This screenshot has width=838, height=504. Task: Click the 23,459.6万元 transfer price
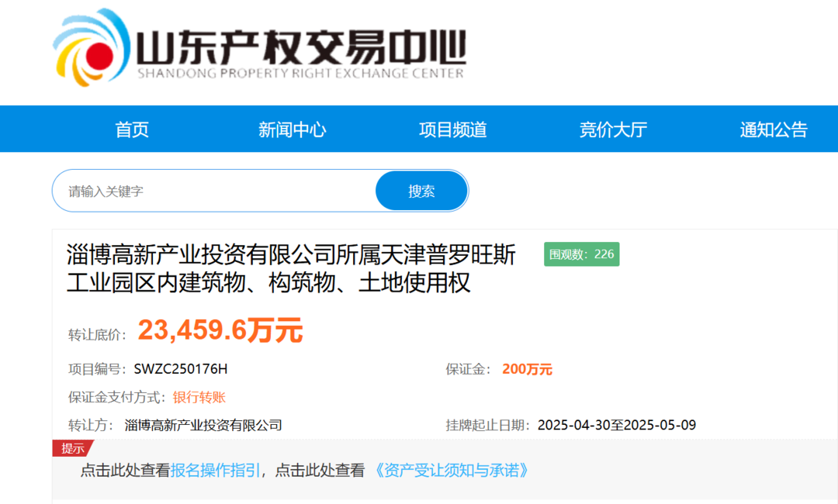pyautogui.click(x=220, y=331)
